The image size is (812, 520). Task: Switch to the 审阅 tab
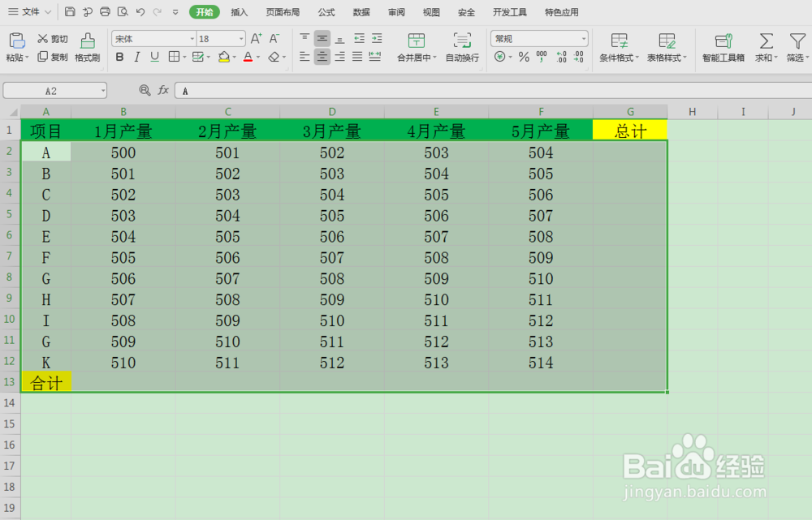tap(397, 12)
